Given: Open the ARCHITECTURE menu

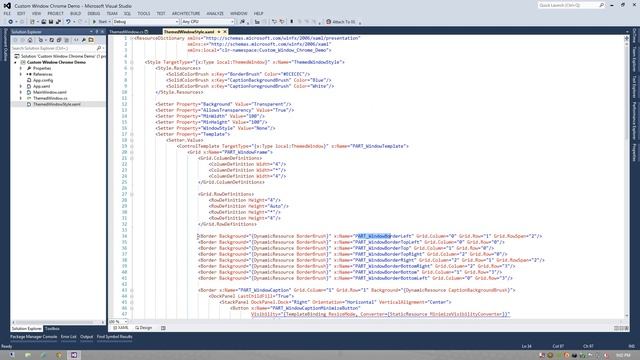Looking at the screenshot, I should click(x=186, y=13).
